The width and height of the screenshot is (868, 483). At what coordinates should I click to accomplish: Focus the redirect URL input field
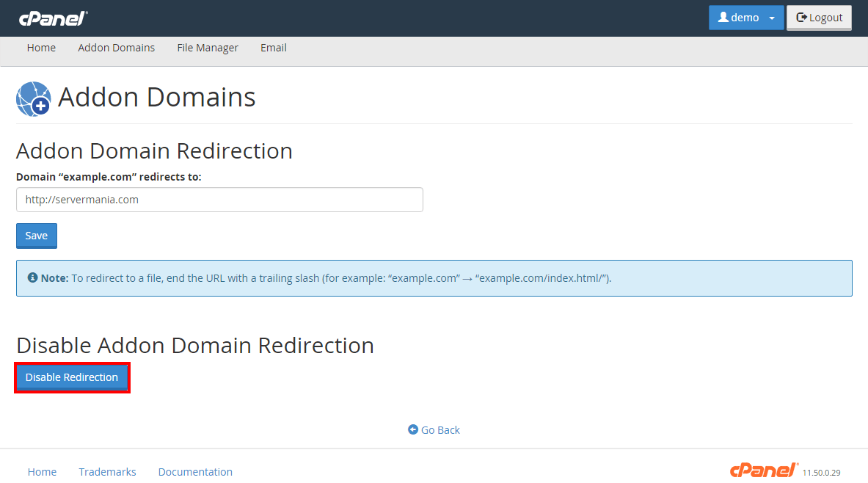click(x=220, y=200)
